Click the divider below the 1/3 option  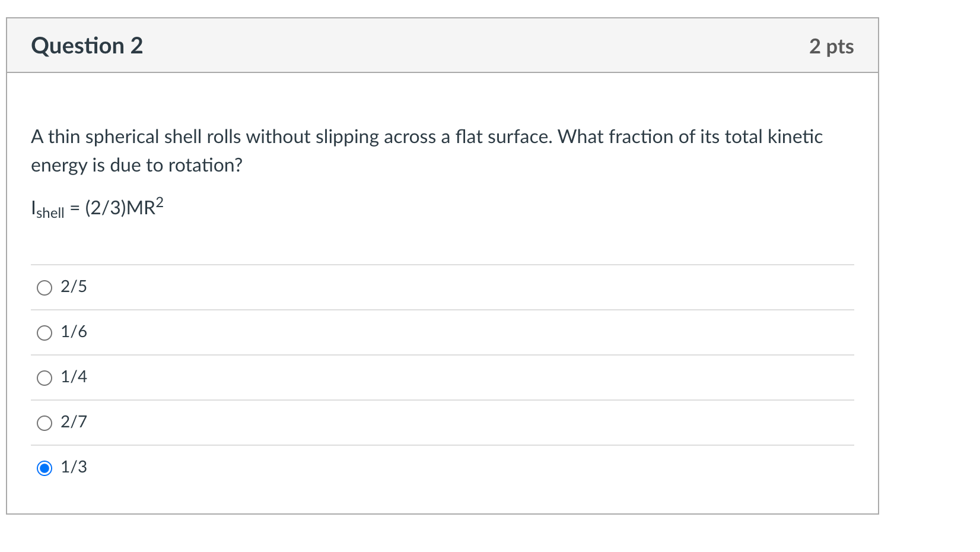point(442,490)
